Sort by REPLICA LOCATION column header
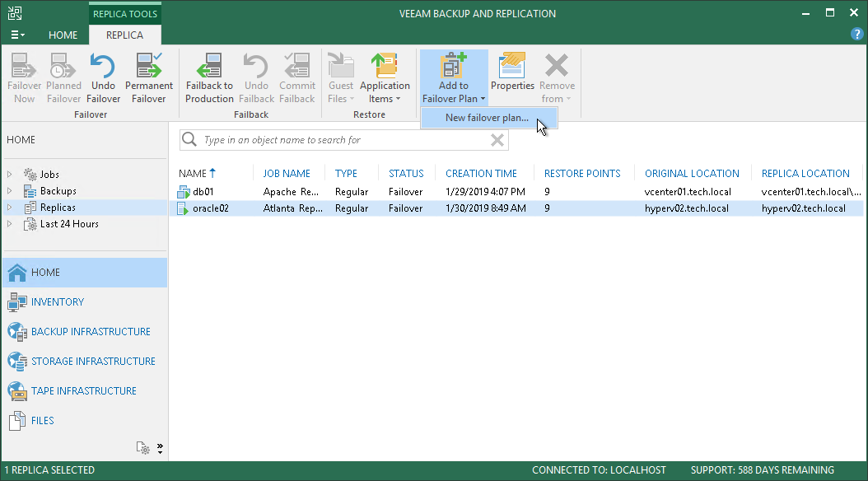868x481 pixels. pyautogui.click(x=805, y=173)
